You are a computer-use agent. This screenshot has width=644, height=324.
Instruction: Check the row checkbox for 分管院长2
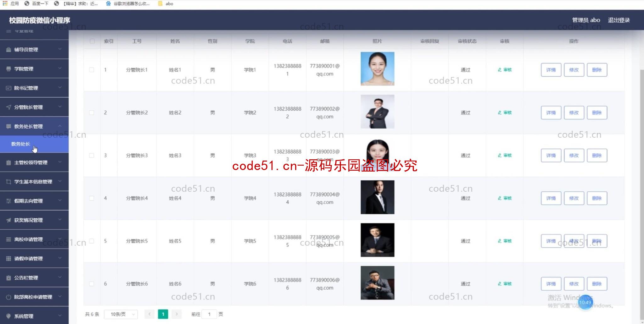tap(92, 113)
